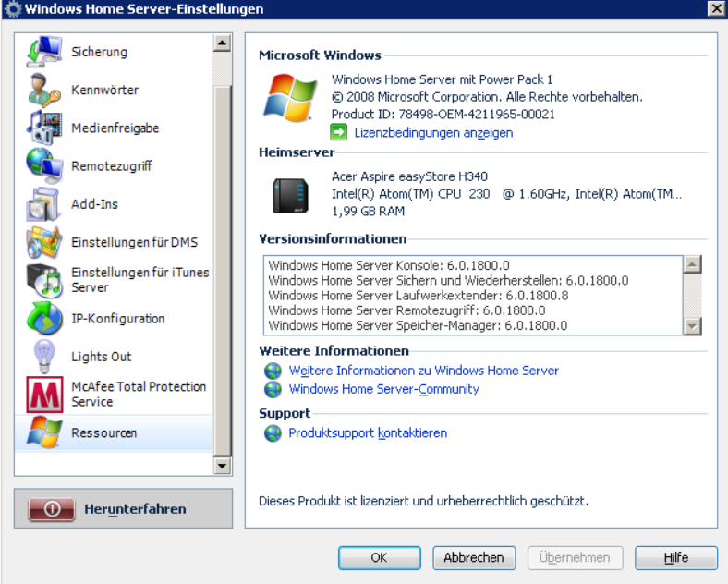
Task: Open Produktsupport kontaktieren link
Action: [x=368, y=432]
